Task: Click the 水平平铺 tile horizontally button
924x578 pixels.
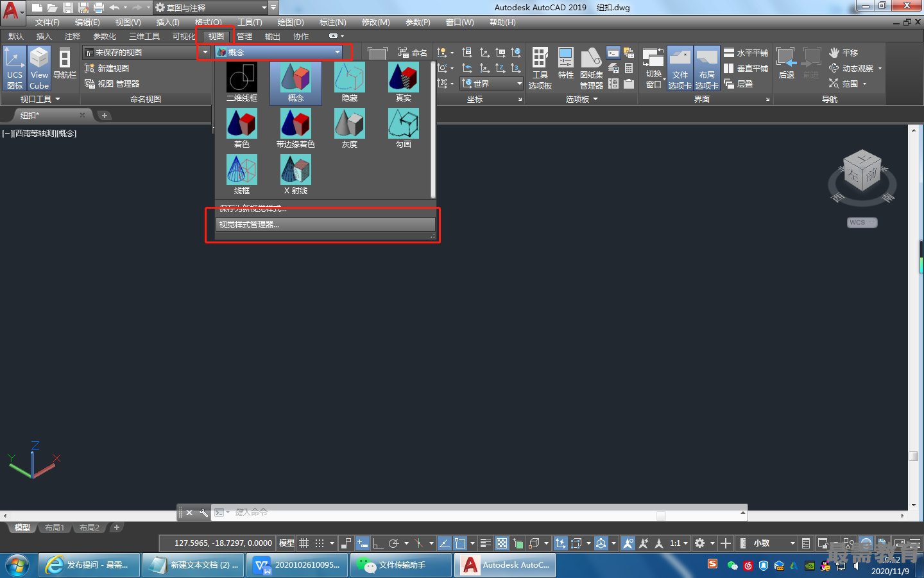Action: [x=746, y=53]
